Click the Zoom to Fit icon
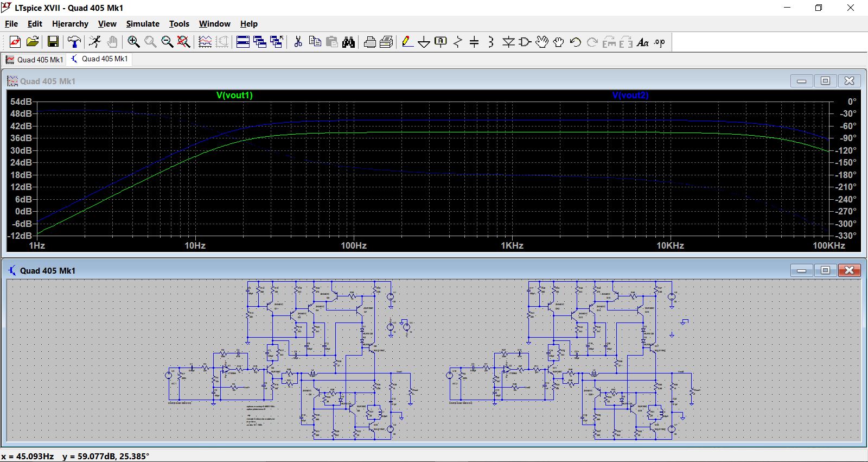 coord(184,42)
